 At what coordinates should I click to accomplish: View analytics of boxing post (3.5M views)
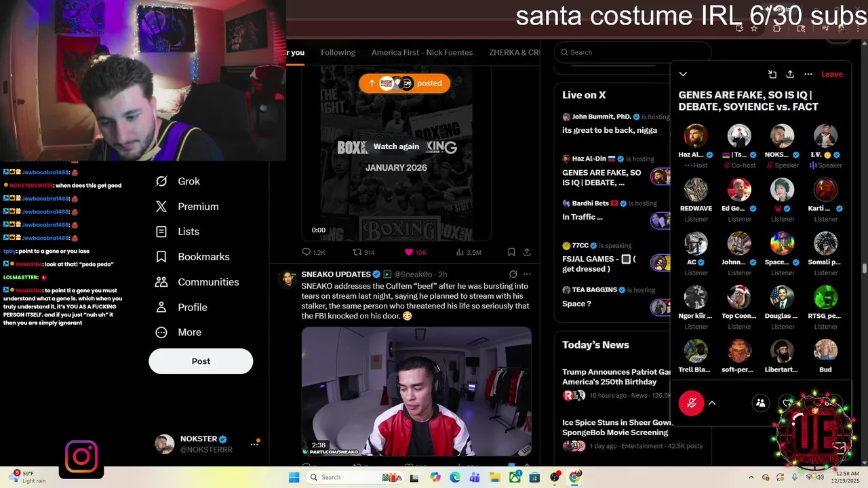click(469, 252)
